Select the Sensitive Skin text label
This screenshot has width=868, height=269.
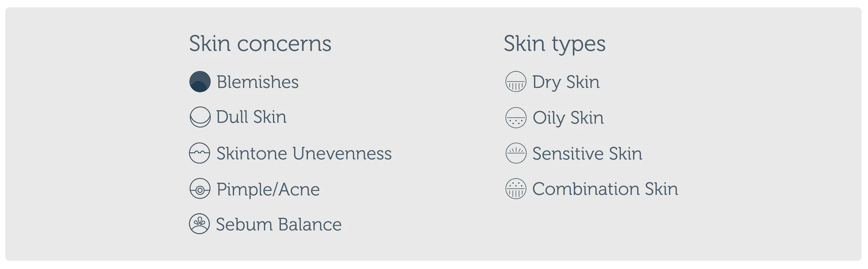click(x=587, y=154)
